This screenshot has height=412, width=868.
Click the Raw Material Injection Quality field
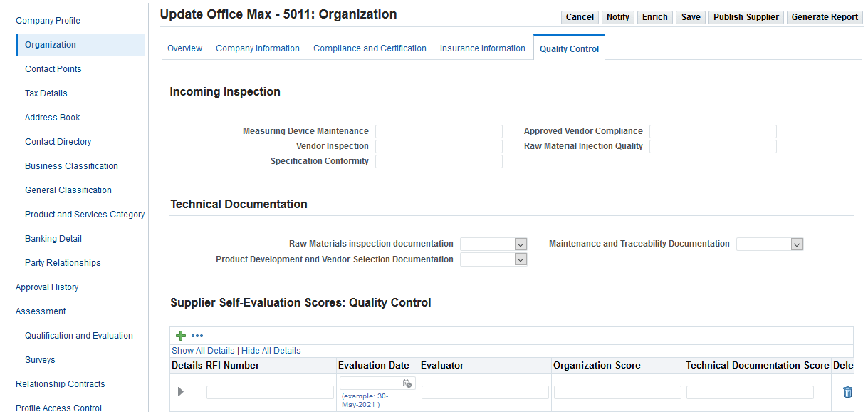click(x=713, y=146)
